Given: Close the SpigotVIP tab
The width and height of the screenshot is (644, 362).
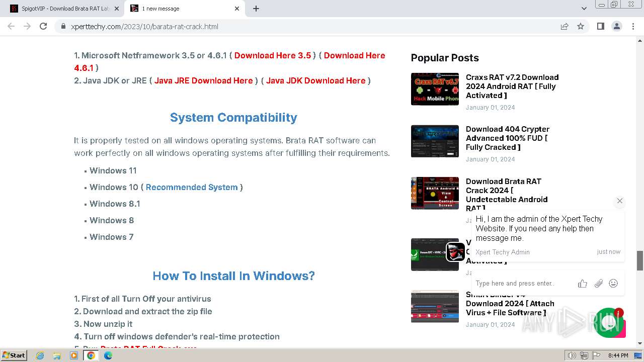Looking at the screenshot, I should click(x=117, y=9).
